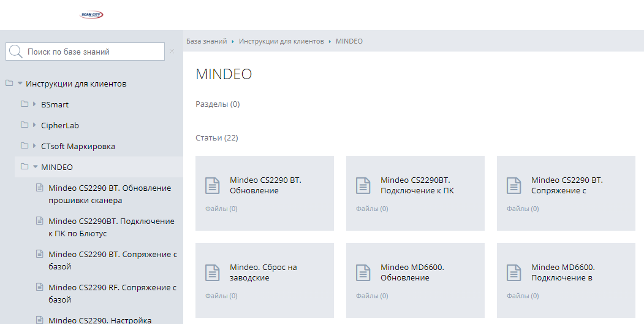Click document icon beside sidebar Обновление прошивки сканера
This screenshot has height=324, width=644.
pyautogui.click(x=39, y=188)
